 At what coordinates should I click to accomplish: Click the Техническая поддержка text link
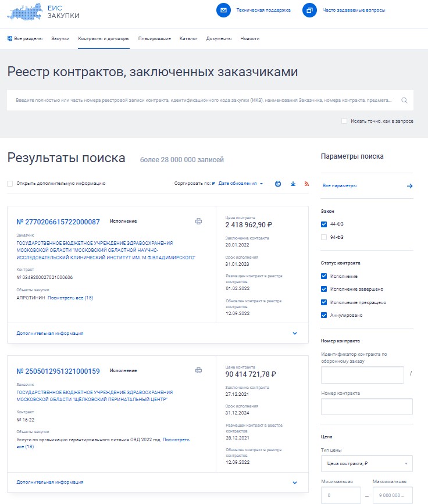pos(263,10)
